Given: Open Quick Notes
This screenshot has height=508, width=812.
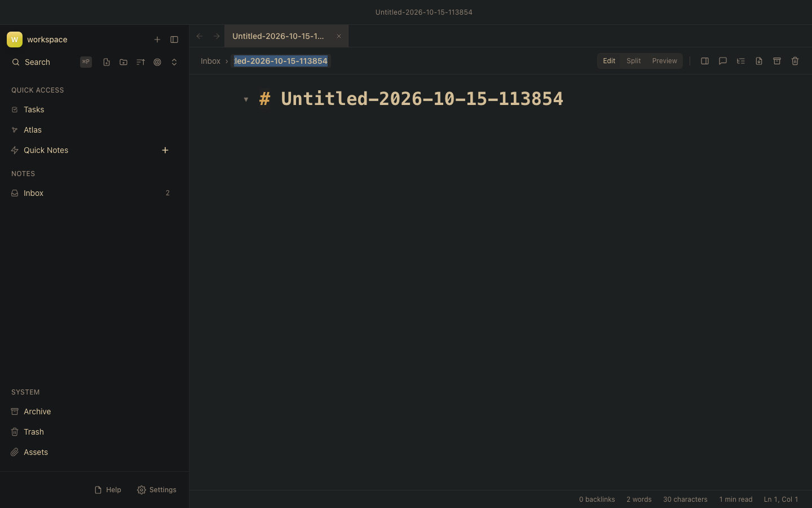Looking at the screenshot, I should pyautogui.click(x=46, y=150).
